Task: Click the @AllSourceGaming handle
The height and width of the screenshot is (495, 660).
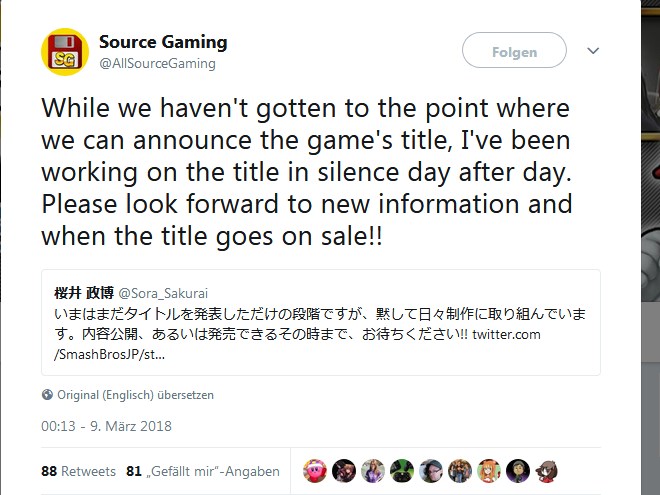Action: click(157, 63)
